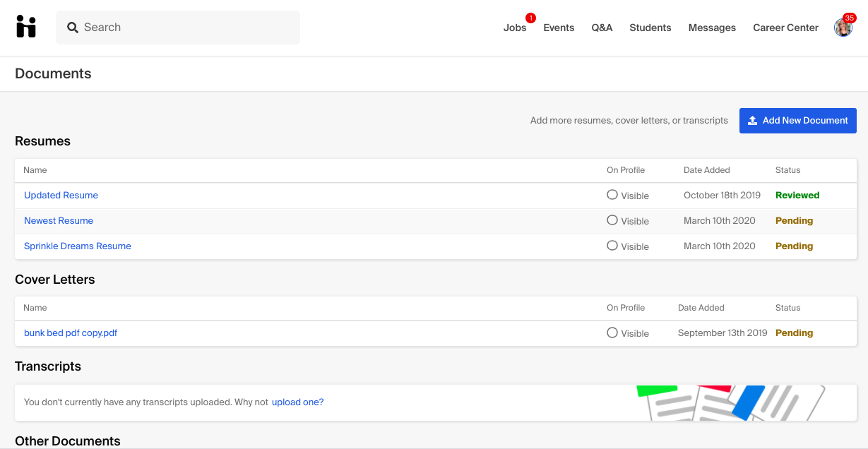Click the Add New Document button
The width and height of the screenshot is (868, 449).
tap(797, 121)
